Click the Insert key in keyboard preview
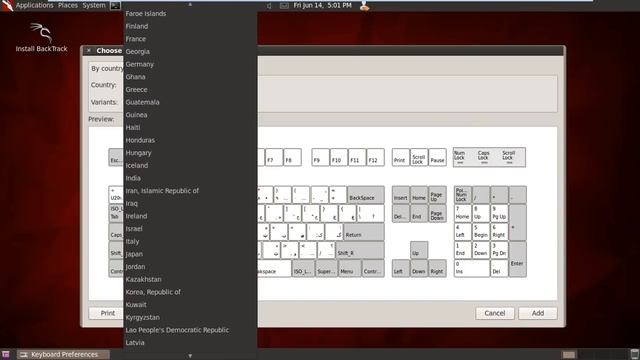 (x=400, y=195)
